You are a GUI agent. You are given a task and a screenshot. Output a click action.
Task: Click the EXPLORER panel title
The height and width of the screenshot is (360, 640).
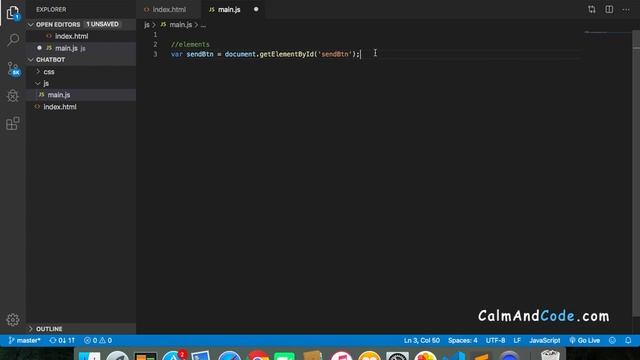tap(51, 9)
